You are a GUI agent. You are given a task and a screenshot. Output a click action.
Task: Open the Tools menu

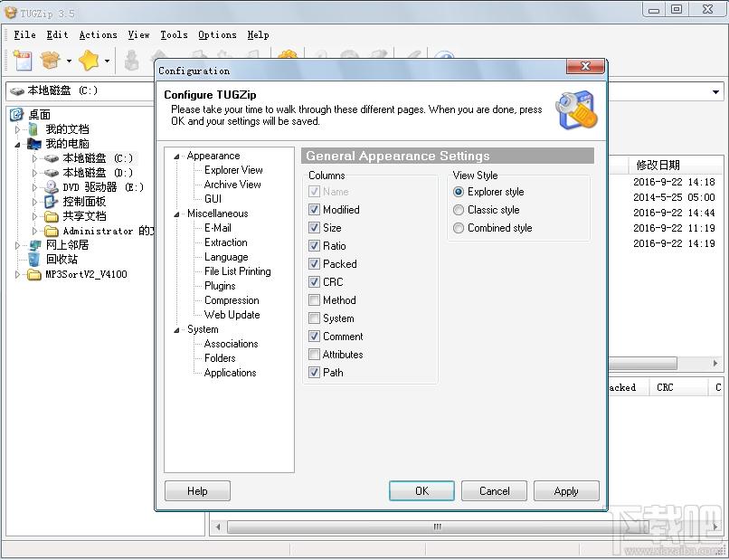174,35
